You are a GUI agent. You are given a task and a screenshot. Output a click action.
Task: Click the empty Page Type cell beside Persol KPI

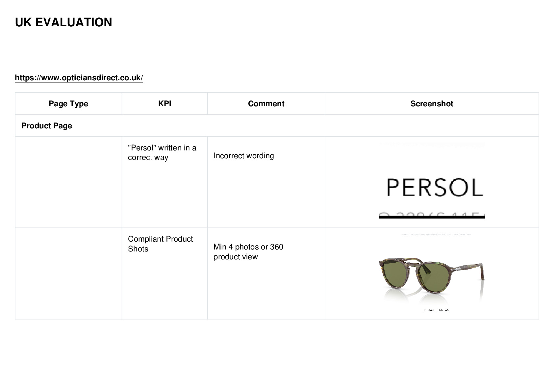click(68, 182)
